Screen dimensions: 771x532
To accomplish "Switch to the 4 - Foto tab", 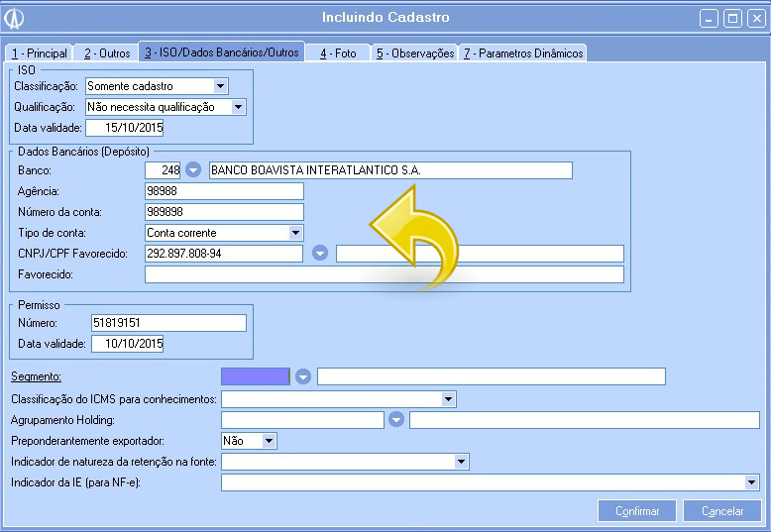I will (338, 53).
